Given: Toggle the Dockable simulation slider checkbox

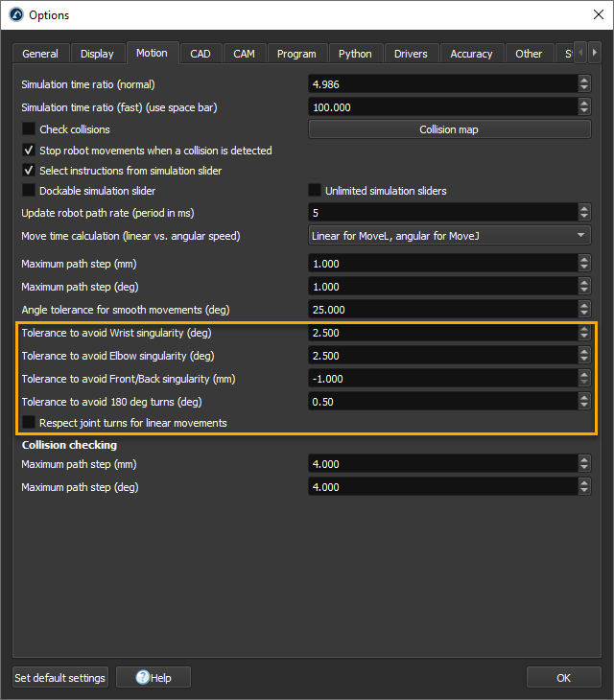Looking at the screenshot, I should click(29, 191).
